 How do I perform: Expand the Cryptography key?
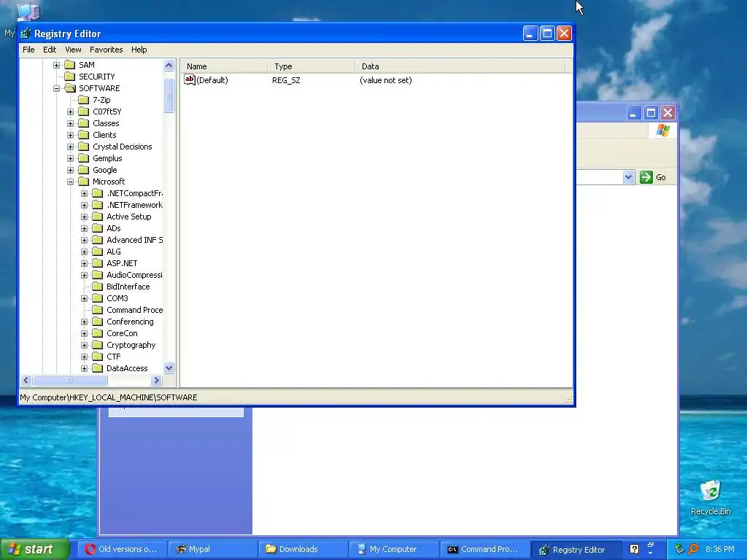[x=85, y=345]
